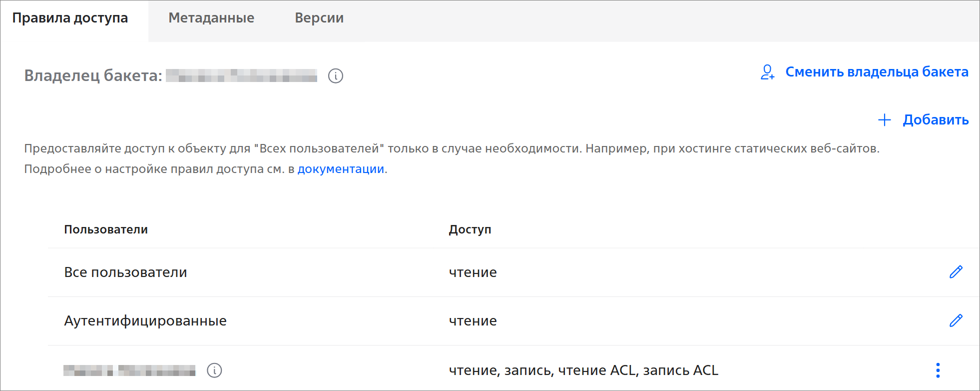
Task: Open the документации link
Action: click(341, 169)
